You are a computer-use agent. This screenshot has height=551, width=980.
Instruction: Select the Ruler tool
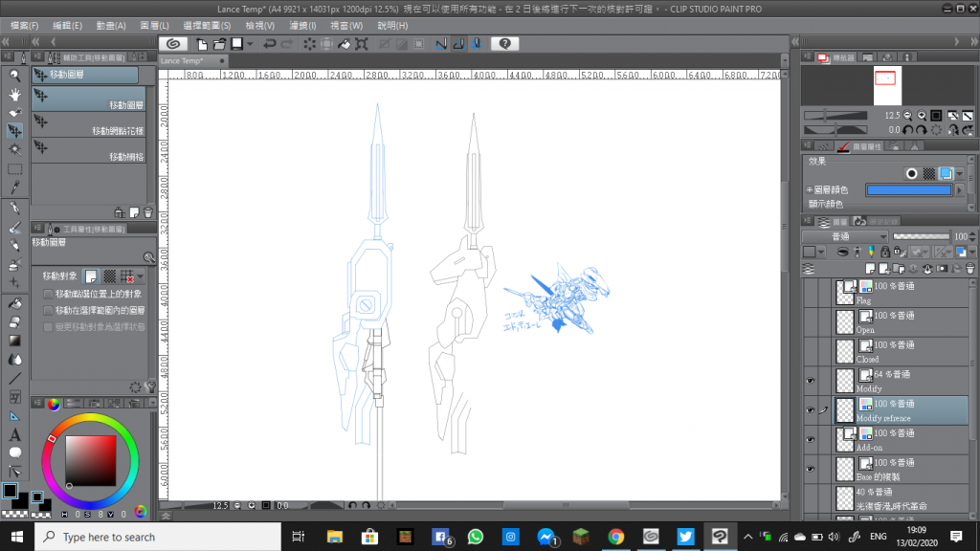point(15,415)
